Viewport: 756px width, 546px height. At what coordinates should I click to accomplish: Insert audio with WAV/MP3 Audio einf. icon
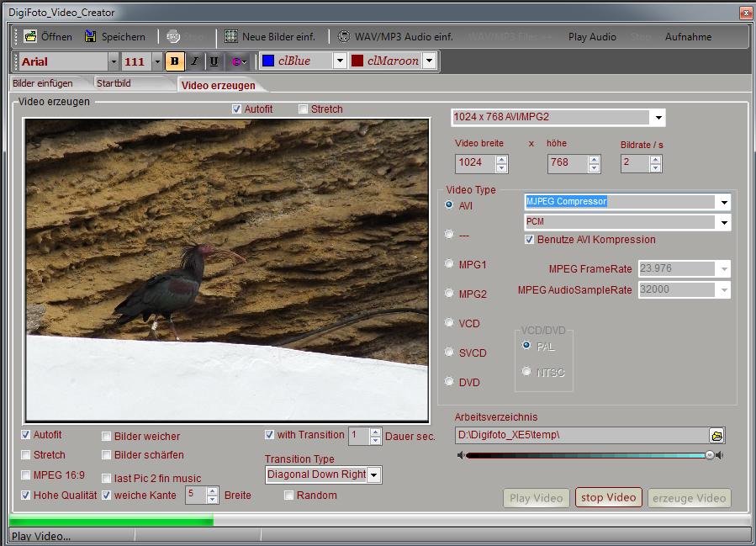pyautogui.click(x=342, y=36)
